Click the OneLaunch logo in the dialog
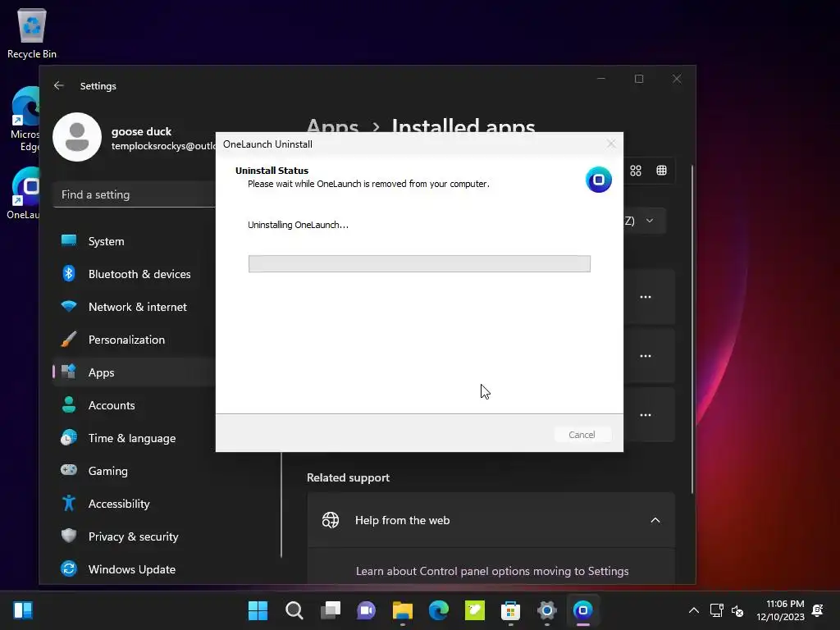This screenshot has width=840, height=630. [x=599, y=180]
